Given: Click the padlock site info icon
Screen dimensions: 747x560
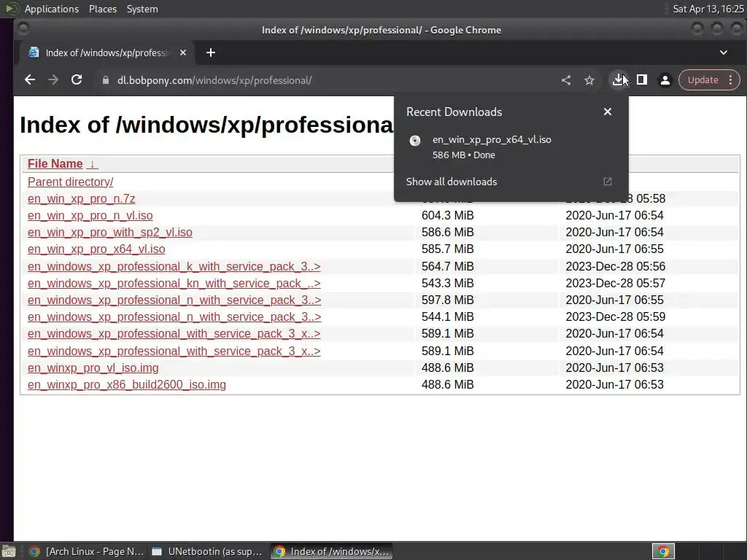Looking at the screenshot, I should pos(106,80).
